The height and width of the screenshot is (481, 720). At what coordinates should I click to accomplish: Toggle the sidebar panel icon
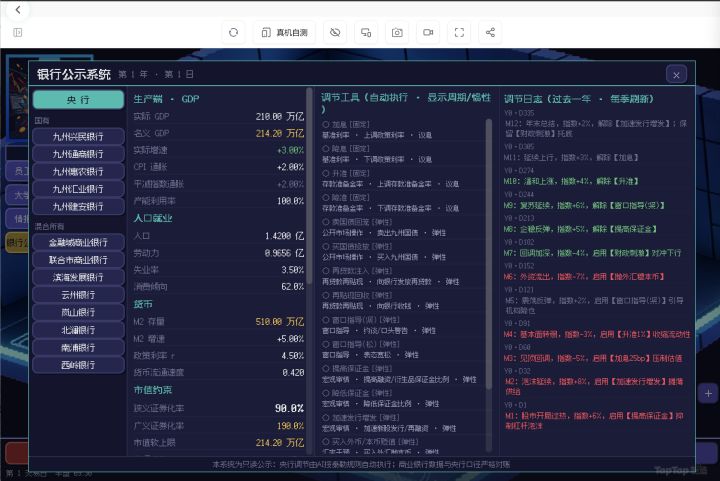[x=17, y=32]
